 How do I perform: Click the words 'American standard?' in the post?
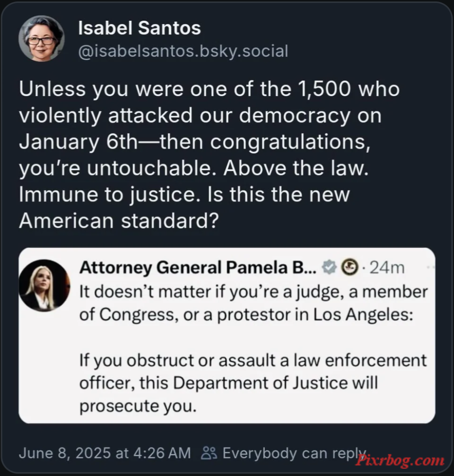[119, 221]
